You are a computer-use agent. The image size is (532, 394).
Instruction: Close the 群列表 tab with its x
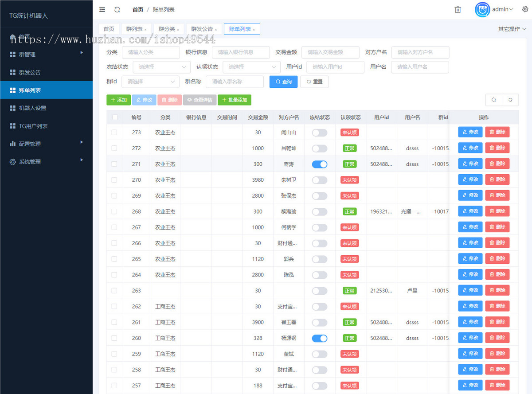coord(145,30)
